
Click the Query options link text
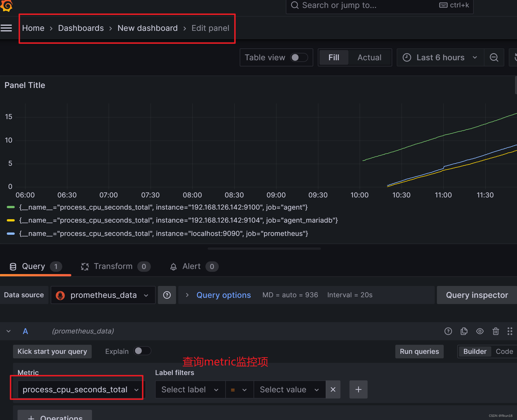point(224,295)
